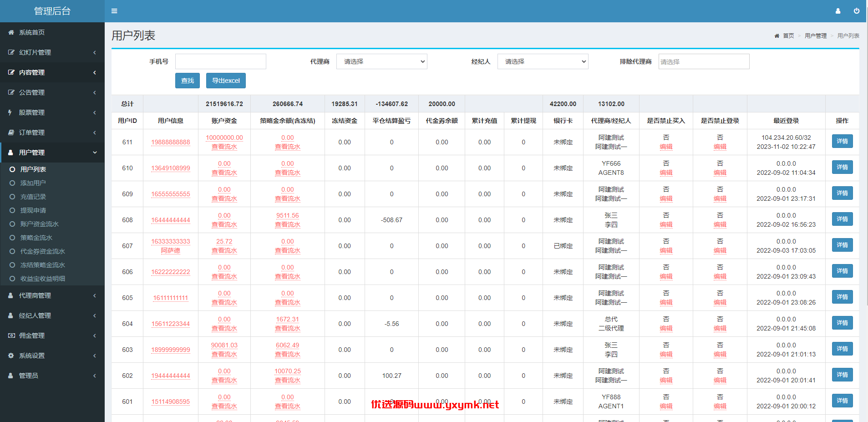Screen dimensions: 868x422
Task: Click the circle icon beside 提现申请
Action: pyautogui.click(x=12, y=210)
